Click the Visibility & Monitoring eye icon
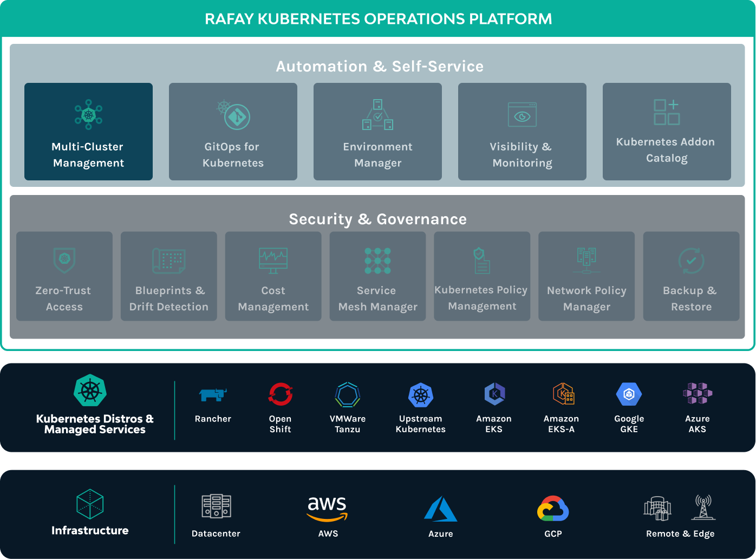Viewport: 756px width, 559px height. (522, 114)
